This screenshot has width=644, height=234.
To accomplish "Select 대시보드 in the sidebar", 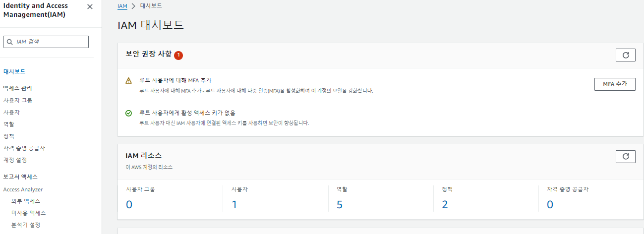I will tap(14, 71).
